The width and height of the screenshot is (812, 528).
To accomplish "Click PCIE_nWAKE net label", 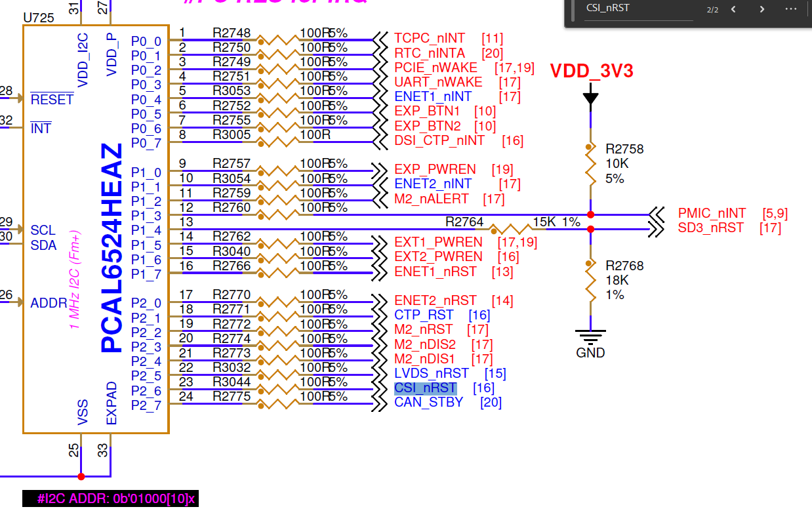I will coord(436,68).
